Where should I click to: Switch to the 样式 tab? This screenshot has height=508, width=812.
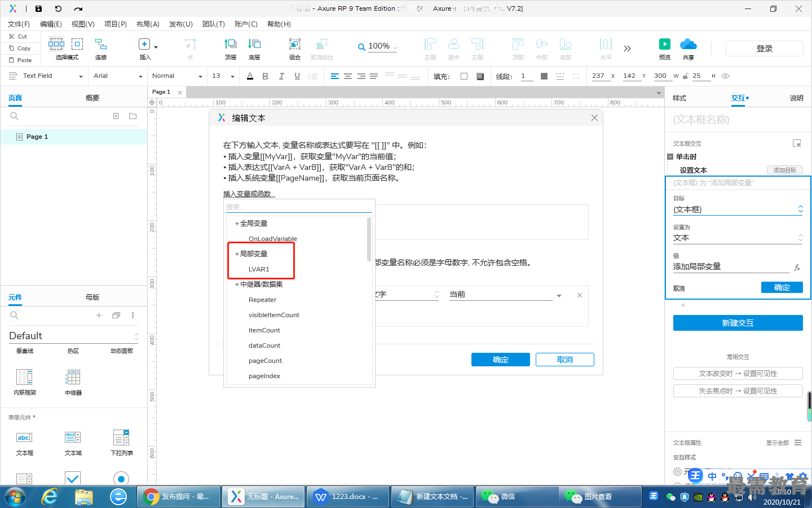[x=679, y=98]
